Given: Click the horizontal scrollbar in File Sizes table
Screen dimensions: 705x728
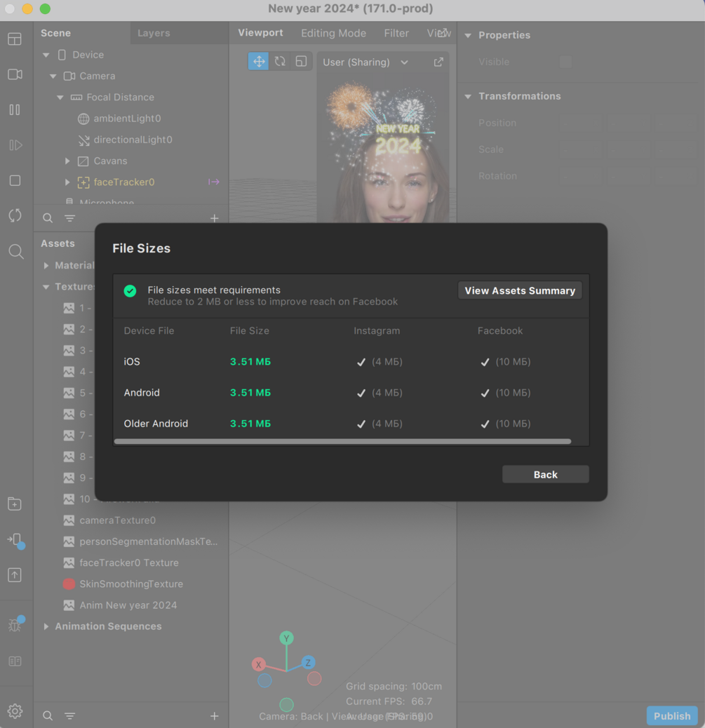Looking at the screenshot, I should tap(343, 442).
